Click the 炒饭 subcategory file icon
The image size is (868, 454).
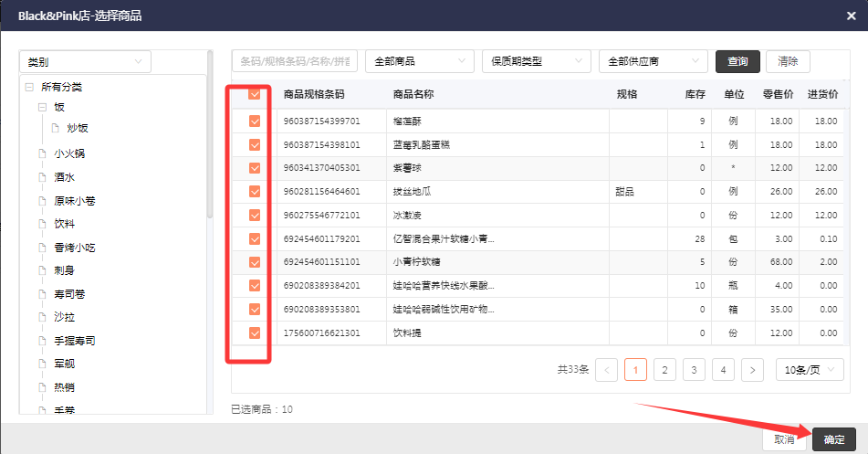[55, 129]
